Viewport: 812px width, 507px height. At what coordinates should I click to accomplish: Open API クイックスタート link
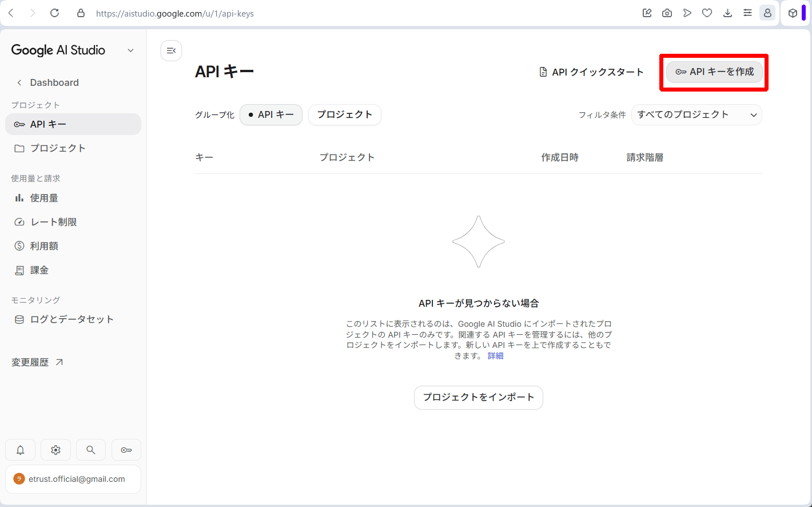tap(592, 72)
